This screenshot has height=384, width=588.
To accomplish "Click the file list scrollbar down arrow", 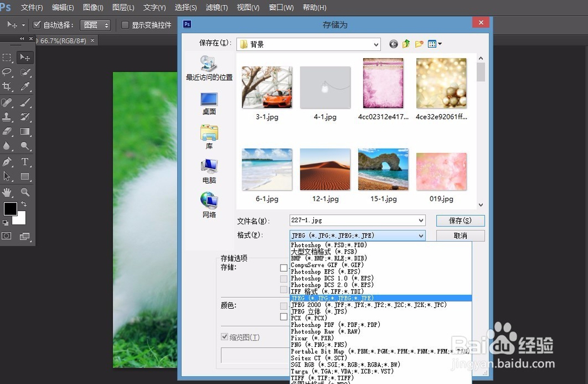I will coord(481,205).
